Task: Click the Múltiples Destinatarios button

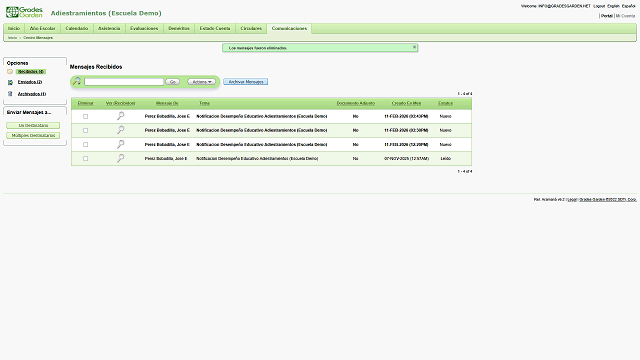Action: coord(33,135)
